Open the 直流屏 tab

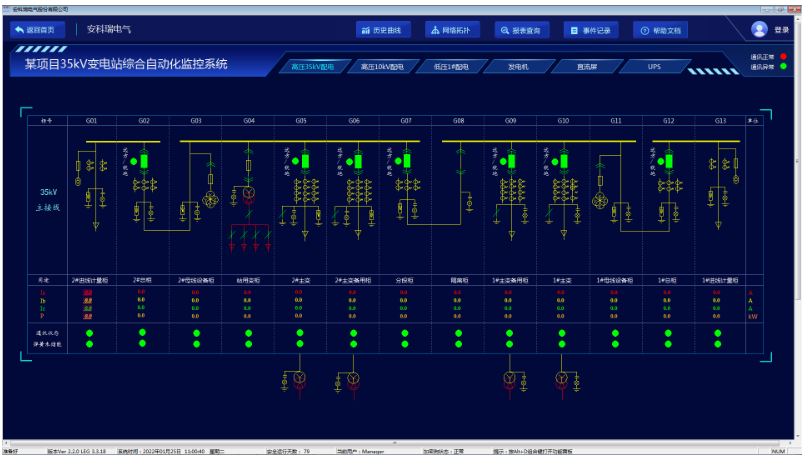pos(586,67)
